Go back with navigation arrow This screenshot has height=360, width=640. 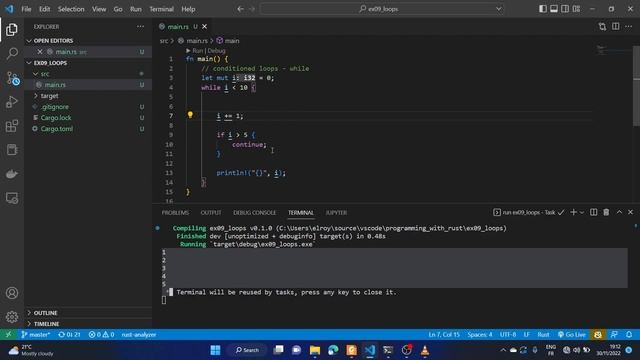240,9
